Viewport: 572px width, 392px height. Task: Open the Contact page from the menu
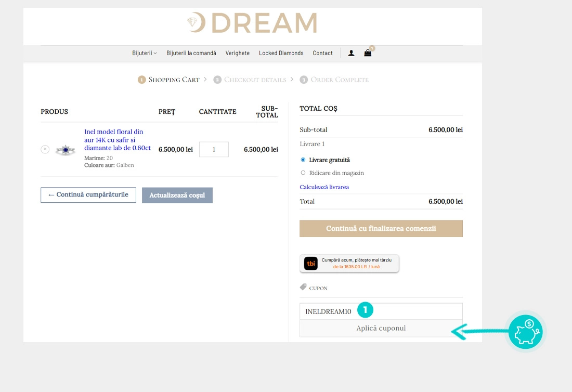[x=322, y=53]
